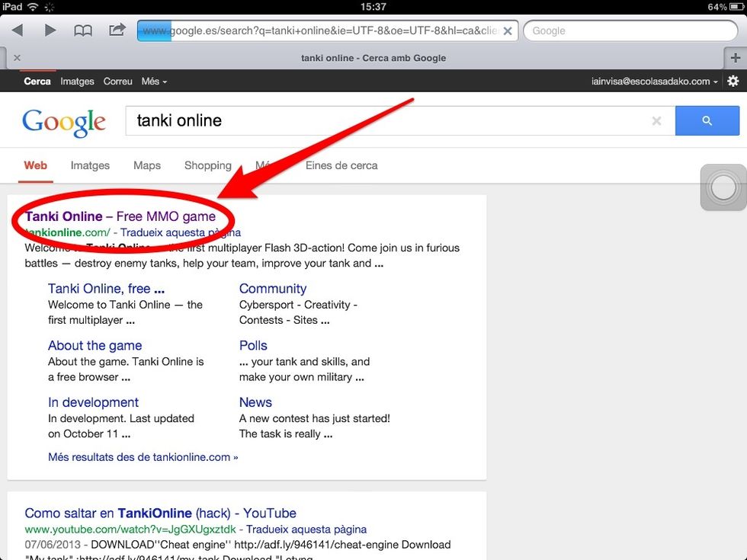Open the Més dropdown in the black bar

click(x=154, y=81)
